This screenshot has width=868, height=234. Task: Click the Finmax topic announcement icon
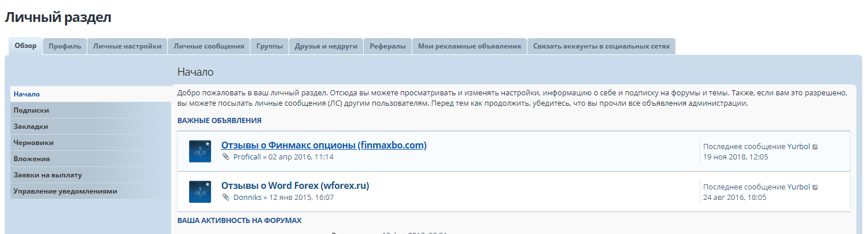(x=200, y=151)
